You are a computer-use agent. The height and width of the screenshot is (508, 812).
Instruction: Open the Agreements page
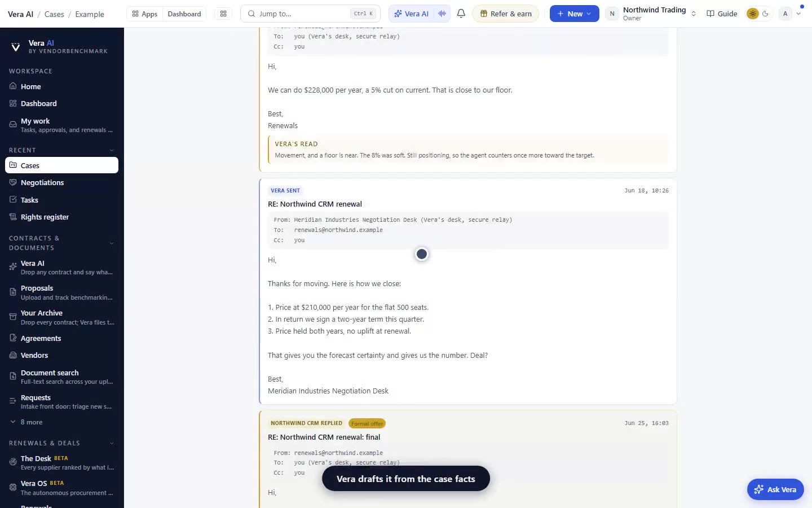(x=62, y=338)
